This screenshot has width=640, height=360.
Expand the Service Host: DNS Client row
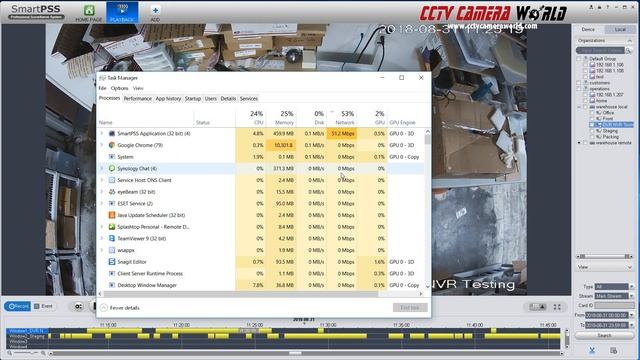[x=102, y=180]
